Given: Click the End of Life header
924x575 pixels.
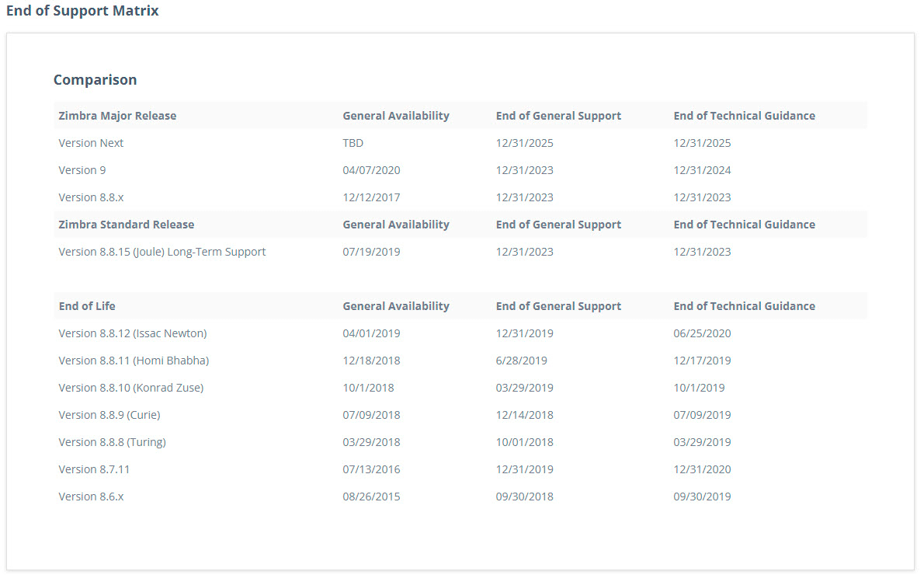Looking at the screenshot, I should (x=87, y=306).
